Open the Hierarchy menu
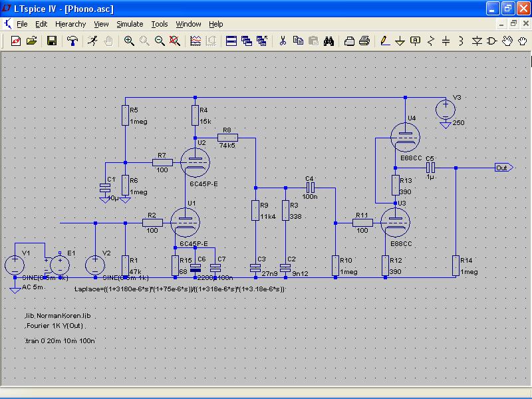 point(70,24)
